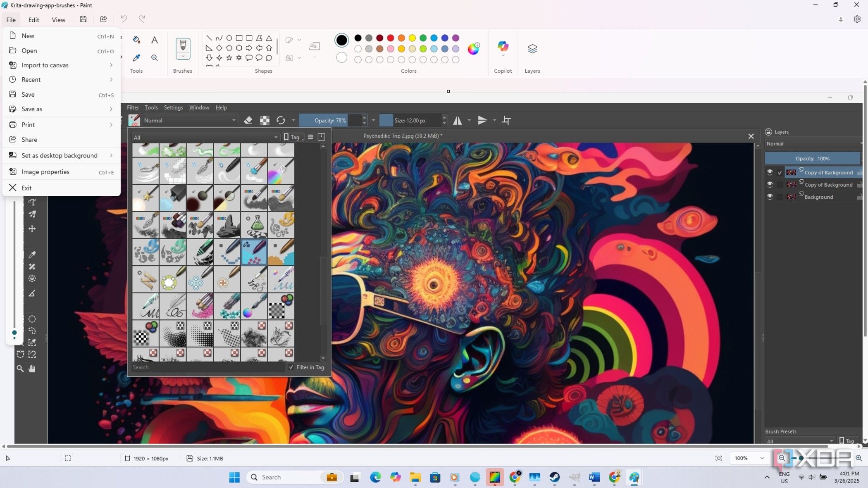This screenshot has width=868, height=488.
Task: Toggle the Filter in Tag checkbox
Action: click(x=291, y=367)
